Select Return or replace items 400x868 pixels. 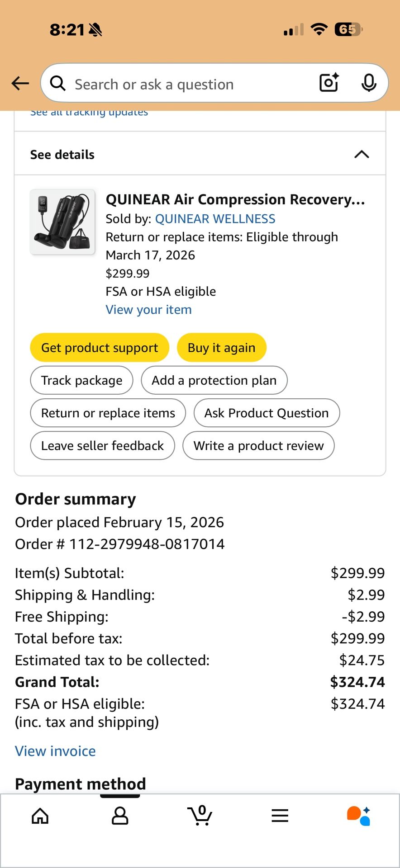(108, 413)
